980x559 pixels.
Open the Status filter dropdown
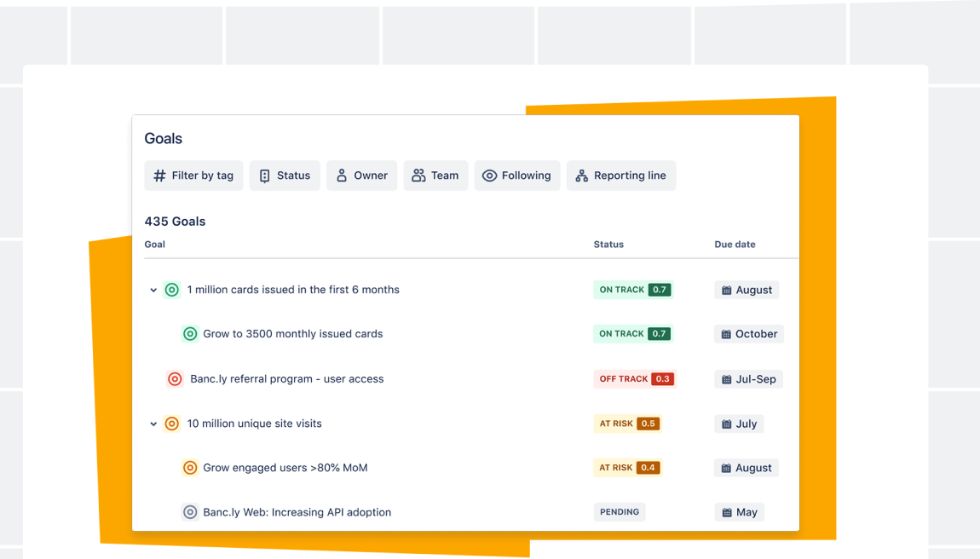click(285, 176)
